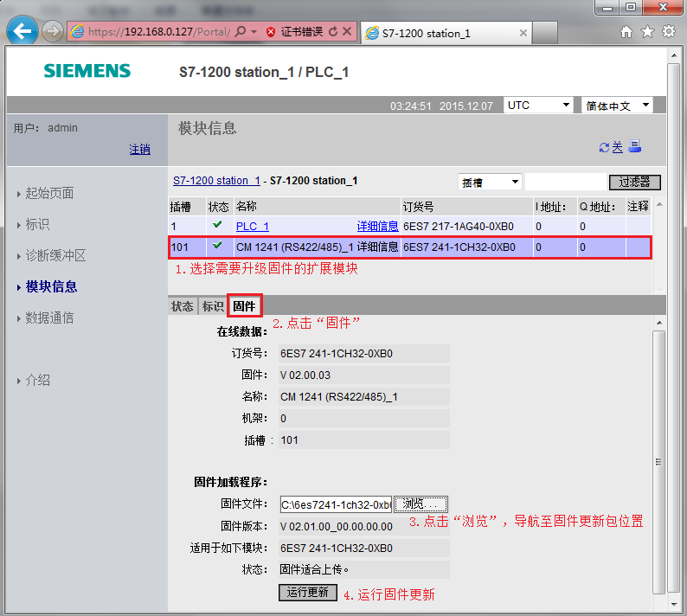Click the page scrollbar down arrow at bottom
The height and width of the screenshot is (616, 687).
674,605
